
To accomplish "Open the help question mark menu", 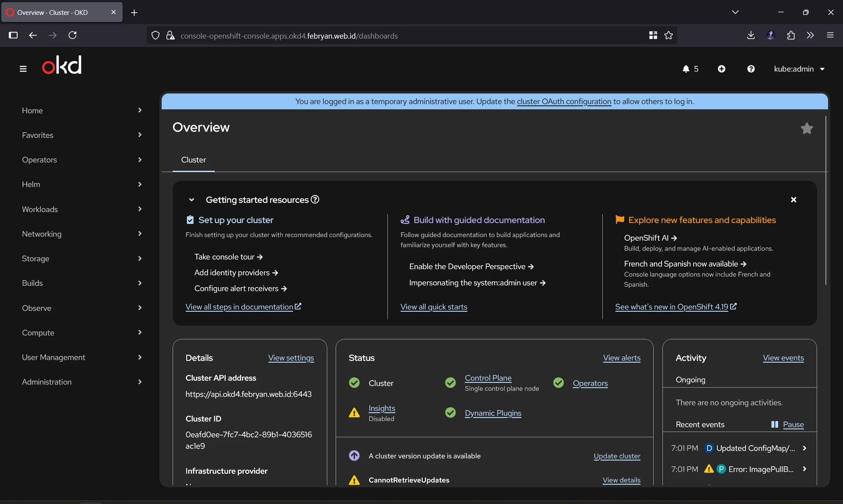I will pyautogui.click(x=751, y=68).
